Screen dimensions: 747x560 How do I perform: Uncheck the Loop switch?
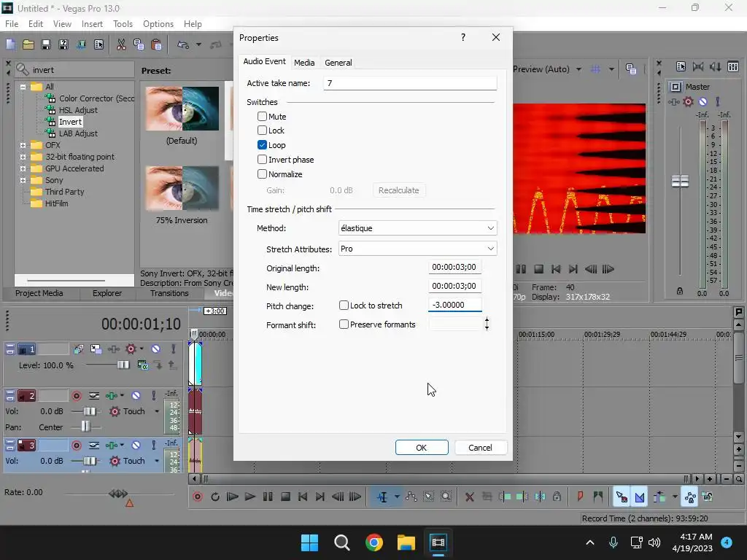(262, 145)
